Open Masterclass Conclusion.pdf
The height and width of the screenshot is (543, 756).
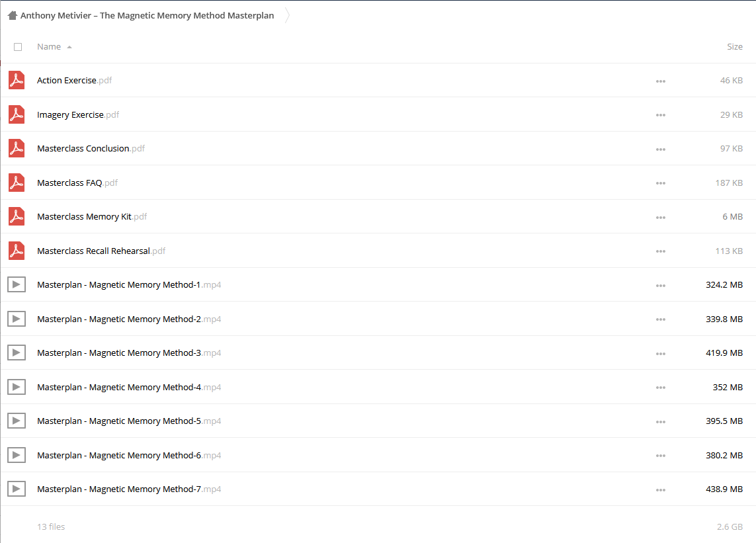[91, 148]
